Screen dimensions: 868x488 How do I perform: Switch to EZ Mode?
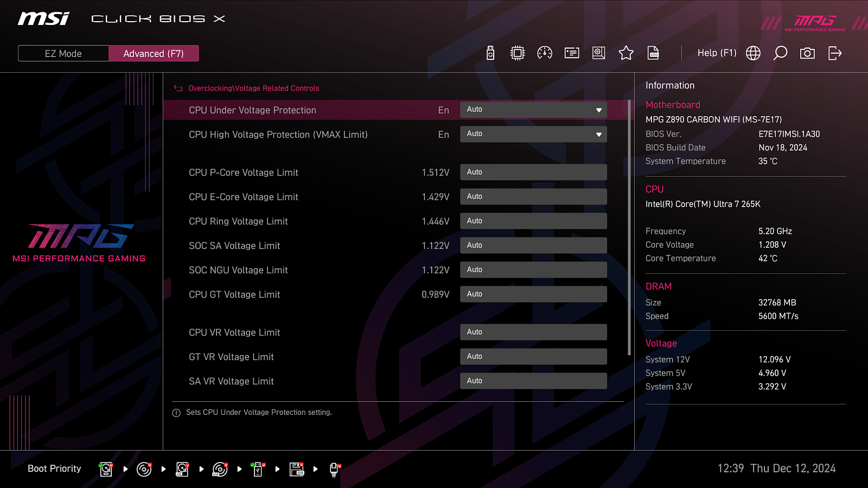(63, 53)
